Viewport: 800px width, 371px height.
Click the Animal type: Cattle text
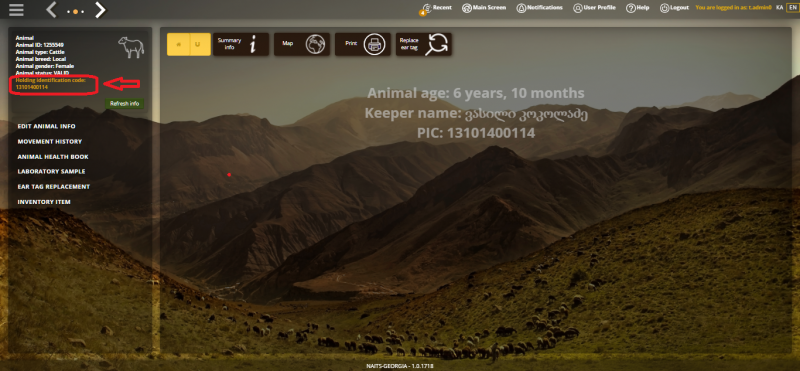pyautogui.click(x=40, y=52)
